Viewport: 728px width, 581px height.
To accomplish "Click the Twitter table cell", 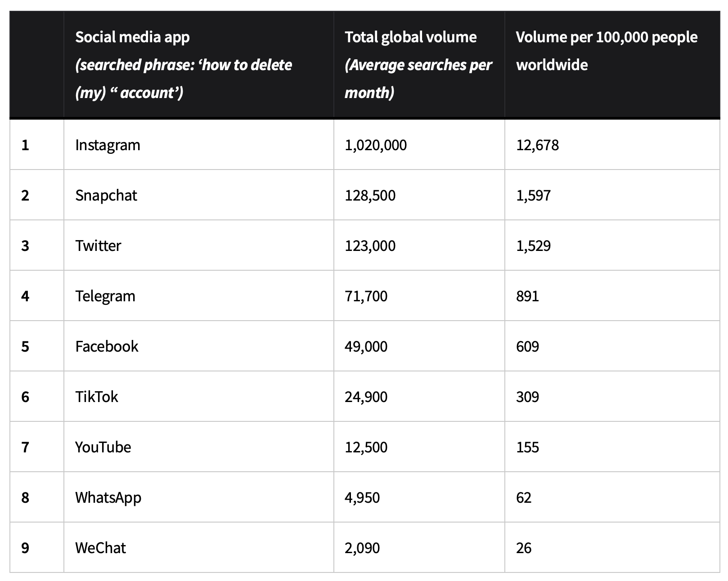I will click(x=98, y=246).
